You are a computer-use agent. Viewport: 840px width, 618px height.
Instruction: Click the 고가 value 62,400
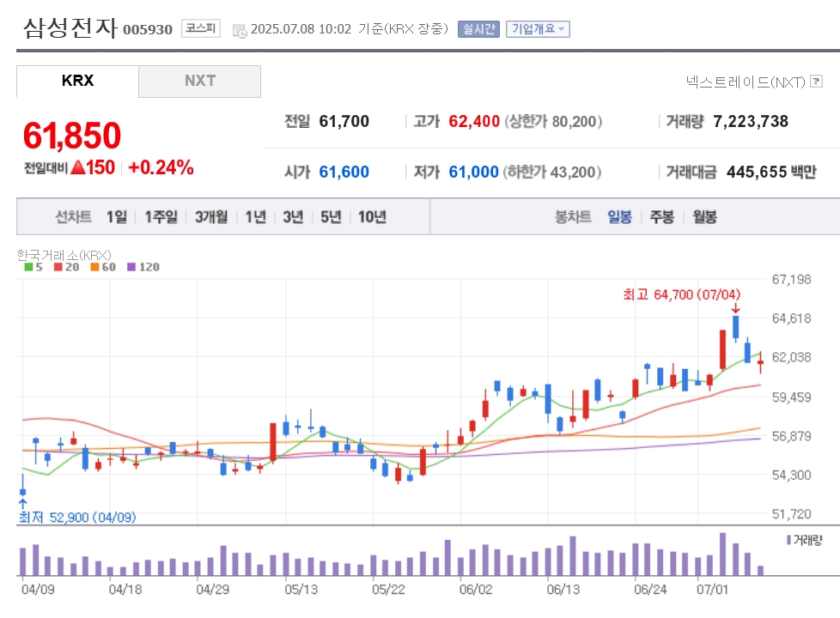coord(474,122)
